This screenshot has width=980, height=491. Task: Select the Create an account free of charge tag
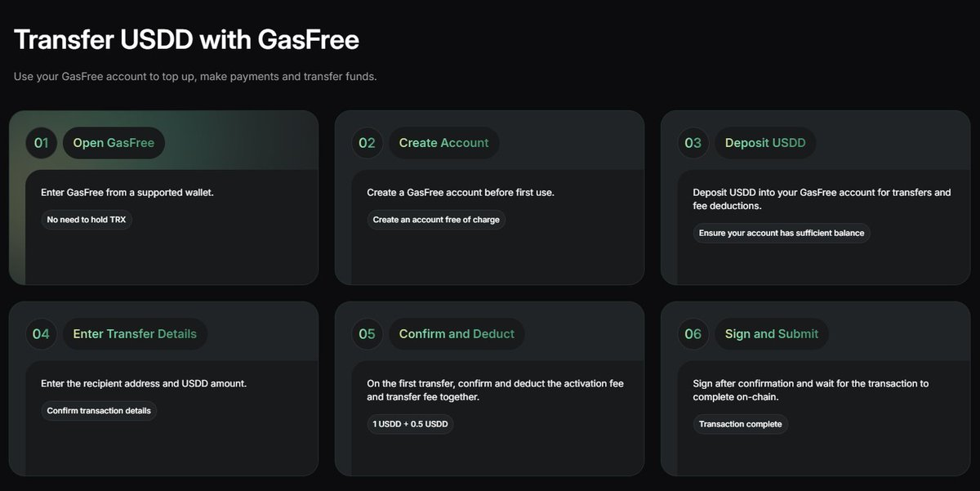point(436,220)
